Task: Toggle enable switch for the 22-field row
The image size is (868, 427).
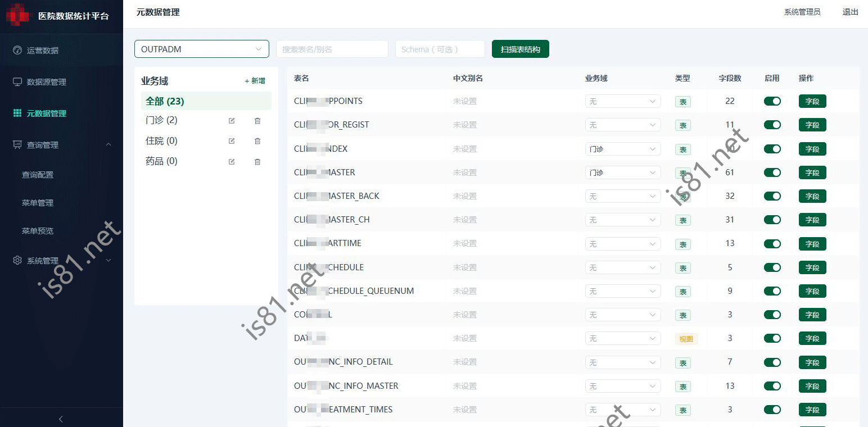Action: (772, 101)
